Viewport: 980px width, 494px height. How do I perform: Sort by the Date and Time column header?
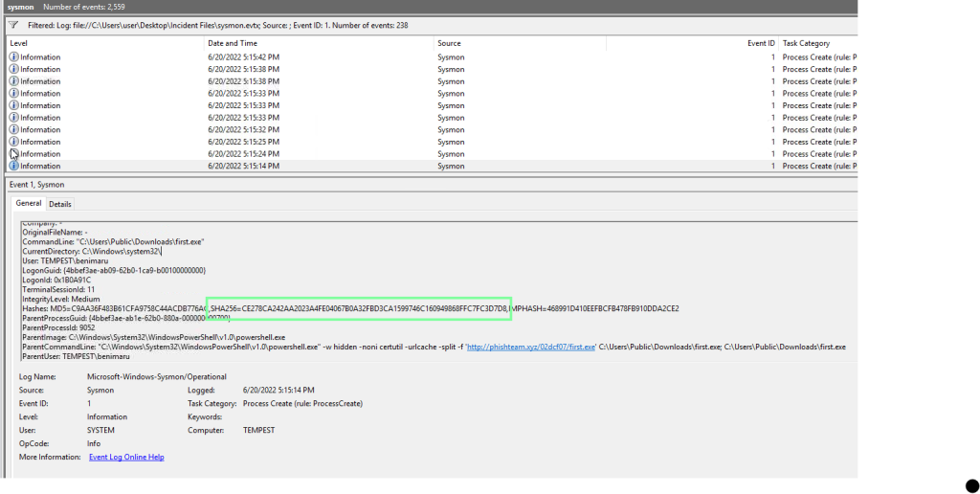click(232, 43)
